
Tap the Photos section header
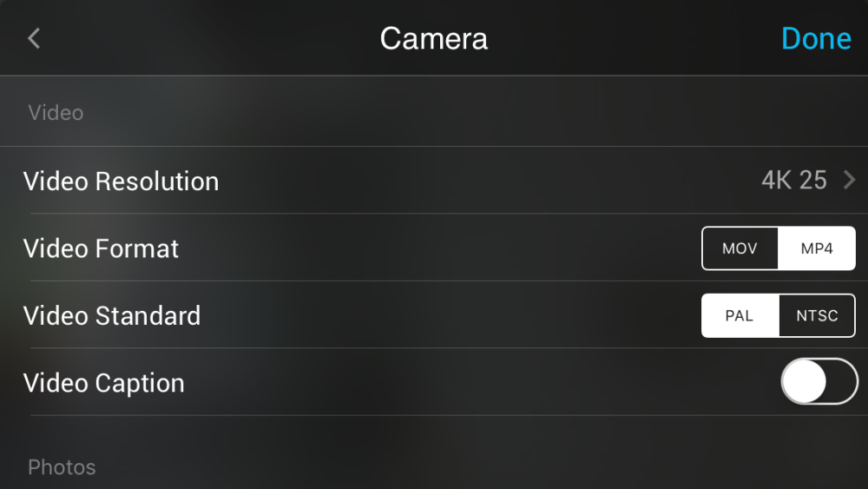pyautogui.click(x=62, y=467)
